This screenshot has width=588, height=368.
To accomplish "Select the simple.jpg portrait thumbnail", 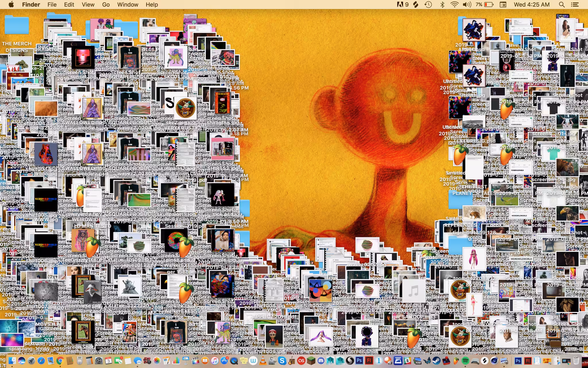I will click(223, 240).
